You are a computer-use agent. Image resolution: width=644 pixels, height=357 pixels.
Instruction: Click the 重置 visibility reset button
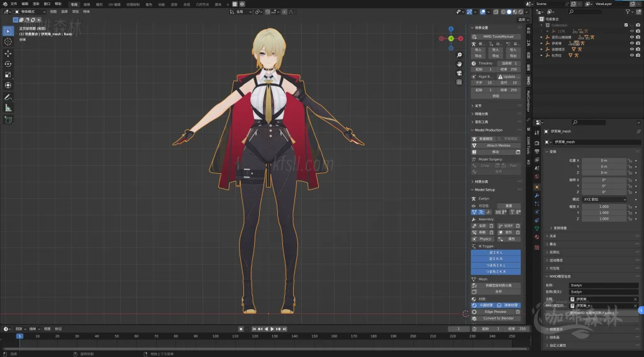(x=509, y=206)
